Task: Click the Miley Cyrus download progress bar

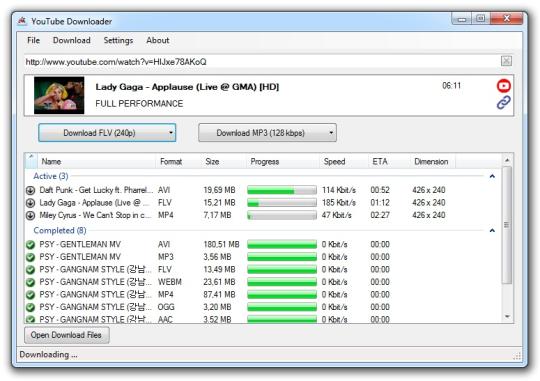Action: click(282, 215)
